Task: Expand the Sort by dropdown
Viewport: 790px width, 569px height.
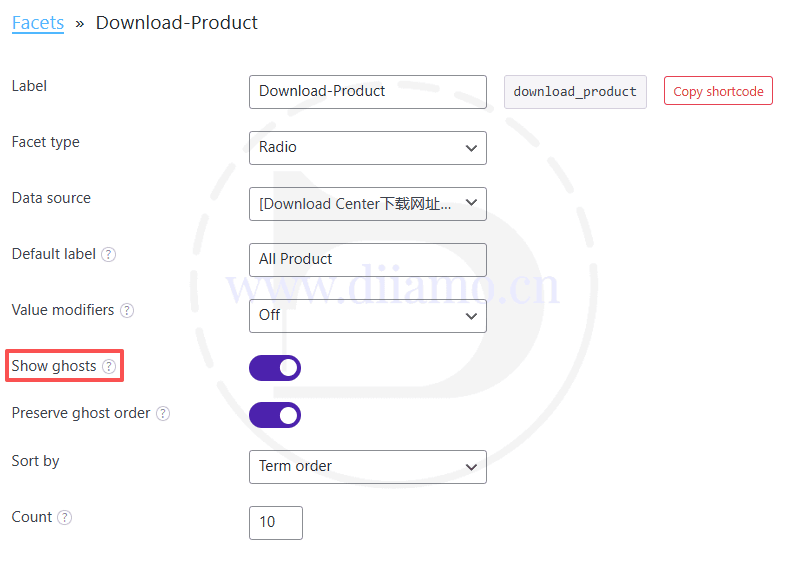Action: (x=367, y=467)
